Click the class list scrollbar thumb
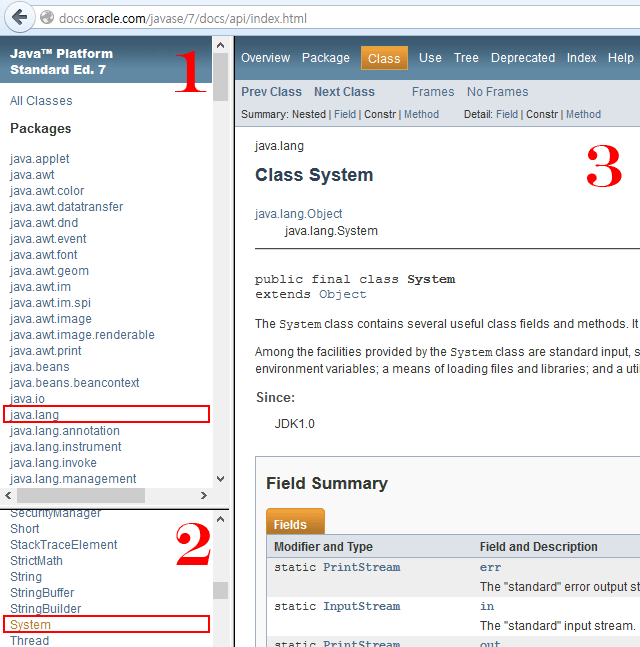Screen dimensions: 640x647 tap(220, 590)
